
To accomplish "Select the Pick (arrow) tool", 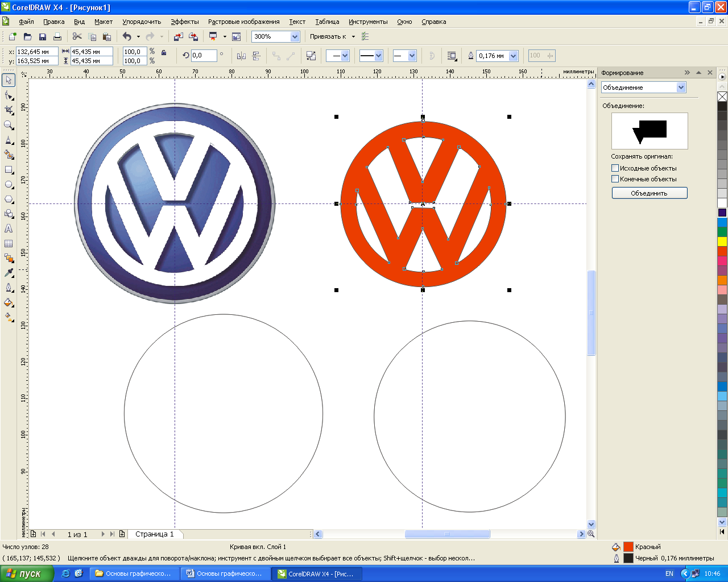I will click(x=9, y=80).
